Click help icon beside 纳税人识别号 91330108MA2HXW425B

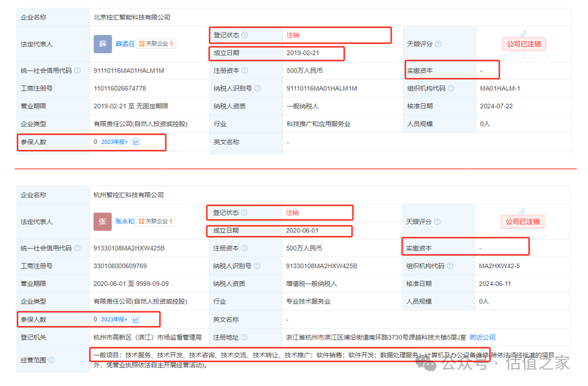coord(257,266)
